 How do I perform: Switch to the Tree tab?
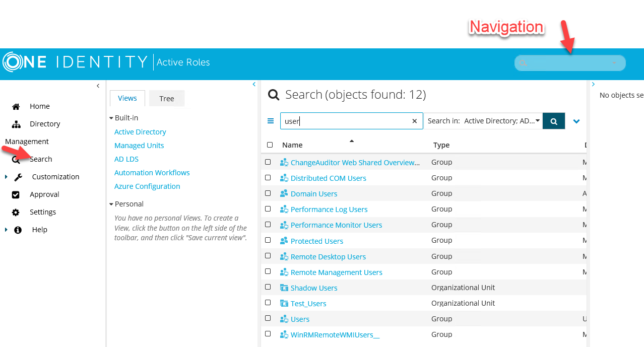tap(167, 99)
